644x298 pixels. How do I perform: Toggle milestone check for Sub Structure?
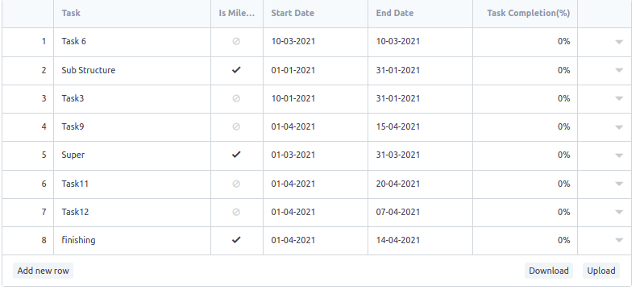pos(236,70)
